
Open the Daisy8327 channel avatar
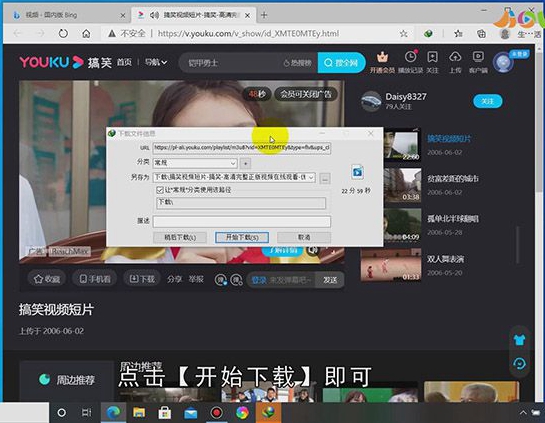[371, 101]
